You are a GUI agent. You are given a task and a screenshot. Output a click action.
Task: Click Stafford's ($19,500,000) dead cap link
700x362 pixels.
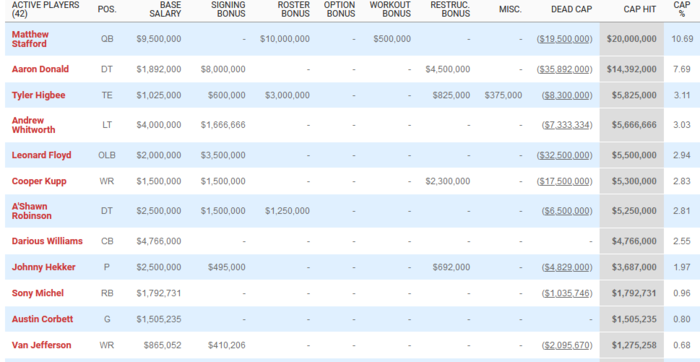coord(564,39)
